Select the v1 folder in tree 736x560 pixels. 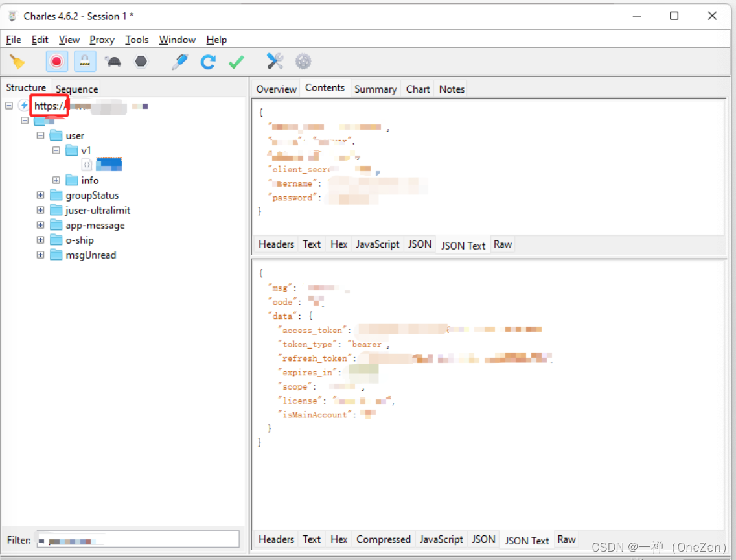(x=78, y=150)
